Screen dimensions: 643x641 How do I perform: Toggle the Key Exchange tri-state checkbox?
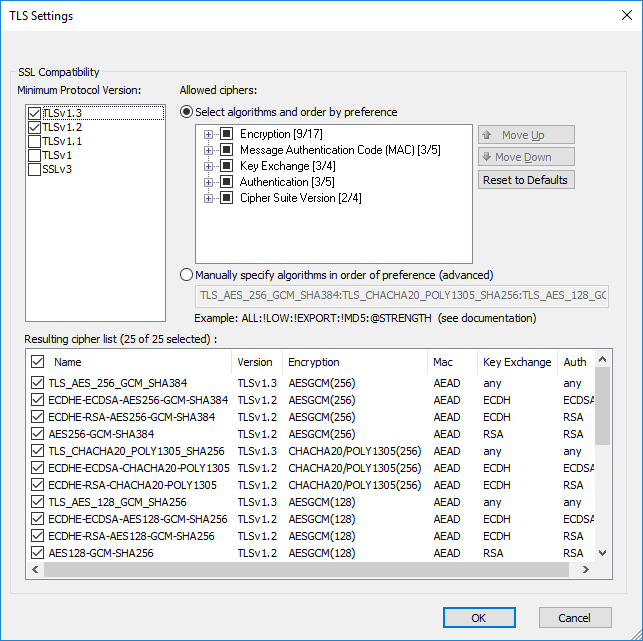click(226, 166)
